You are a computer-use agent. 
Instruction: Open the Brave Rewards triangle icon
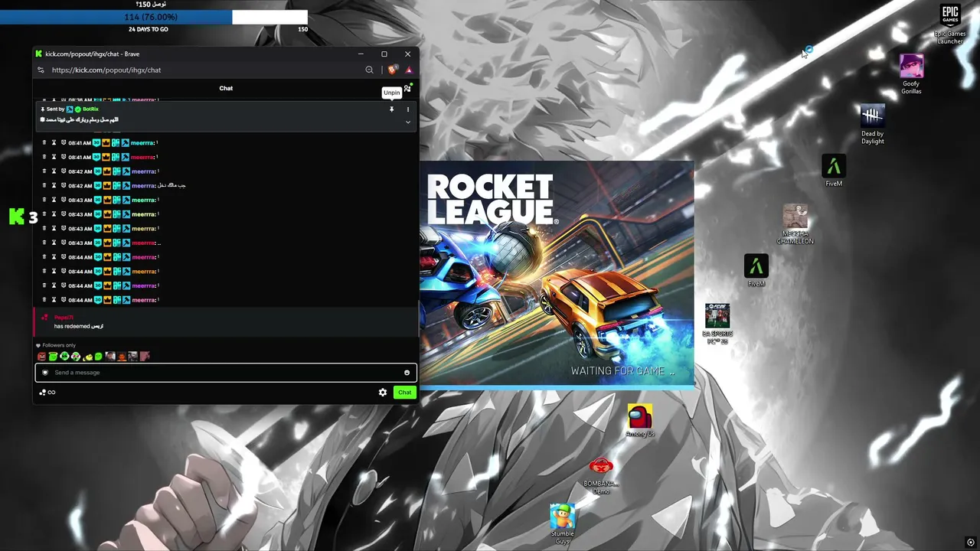point(409,70)
